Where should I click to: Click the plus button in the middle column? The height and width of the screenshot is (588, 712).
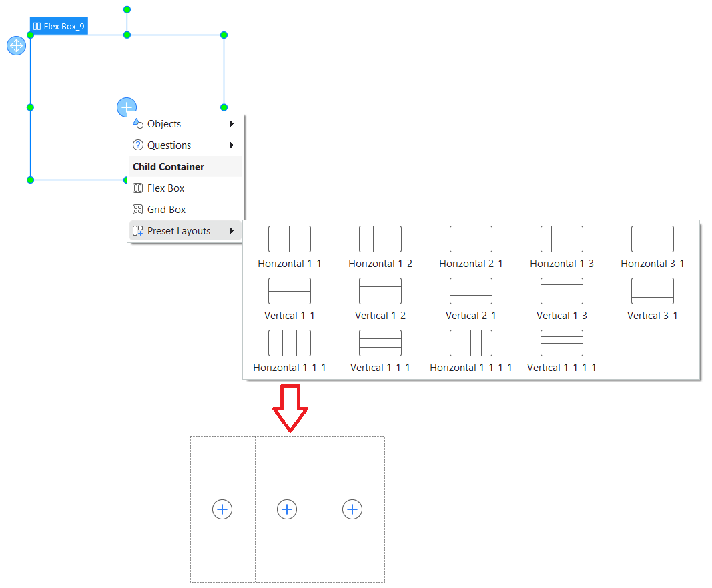click(x=287, y=509)
